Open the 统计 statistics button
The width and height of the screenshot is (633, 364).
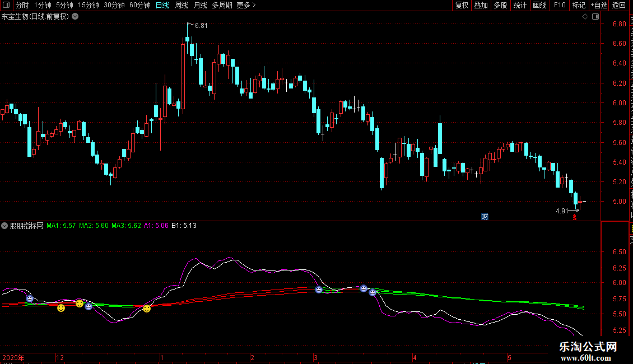519,5
